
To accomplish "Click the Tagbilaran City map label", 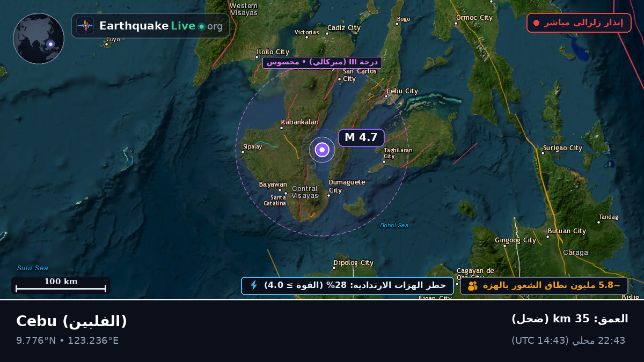I will pos(398,153).
